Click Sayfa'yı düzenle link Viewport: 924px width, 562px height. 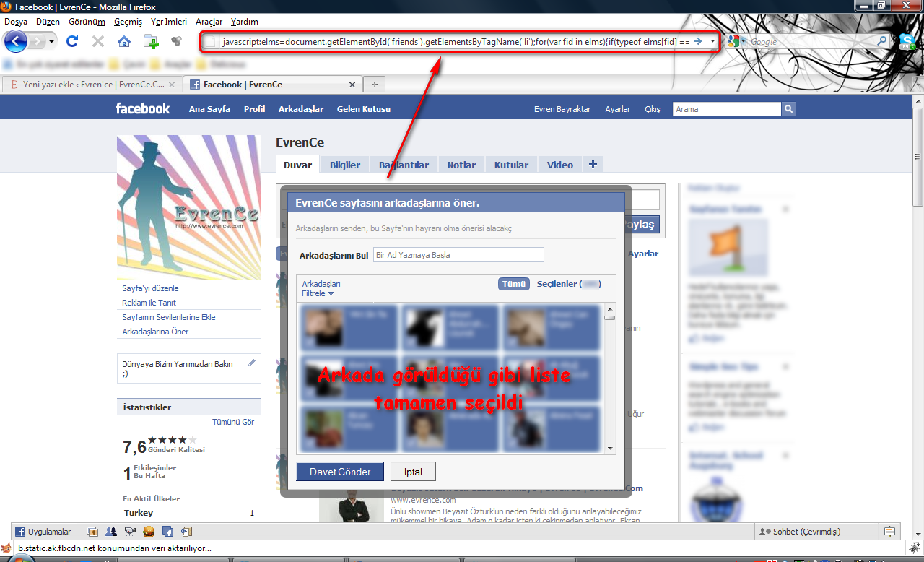pos(150,288)
